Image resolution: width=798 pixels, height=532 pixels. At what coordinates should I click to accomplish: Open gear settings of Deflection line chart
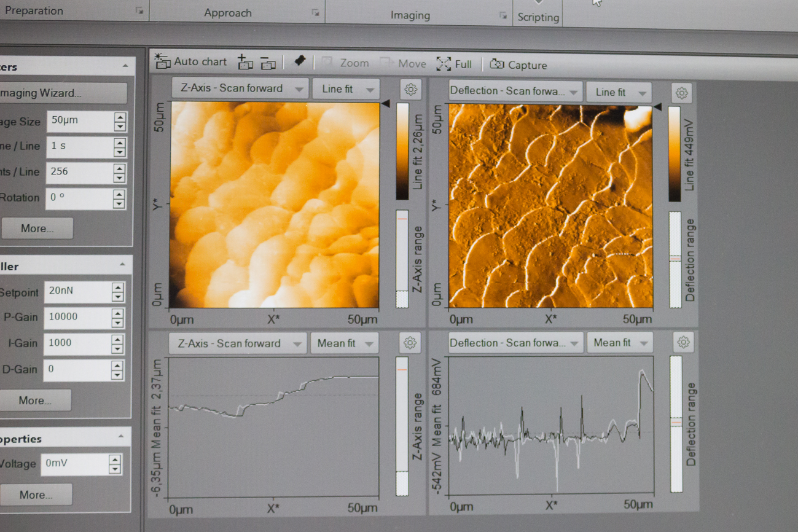coord(683,342)
